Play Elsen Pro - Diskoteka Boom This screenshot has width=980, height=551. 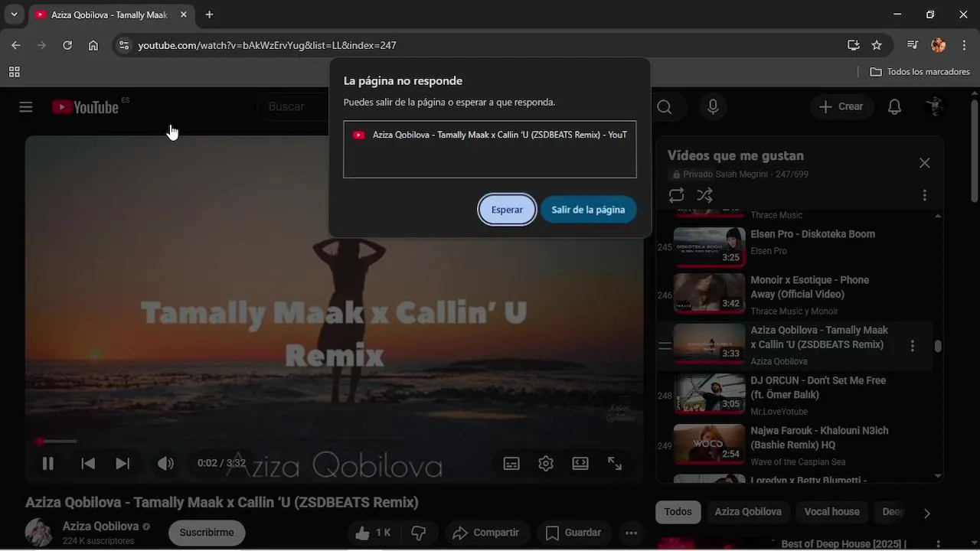[x=812, y=234]
